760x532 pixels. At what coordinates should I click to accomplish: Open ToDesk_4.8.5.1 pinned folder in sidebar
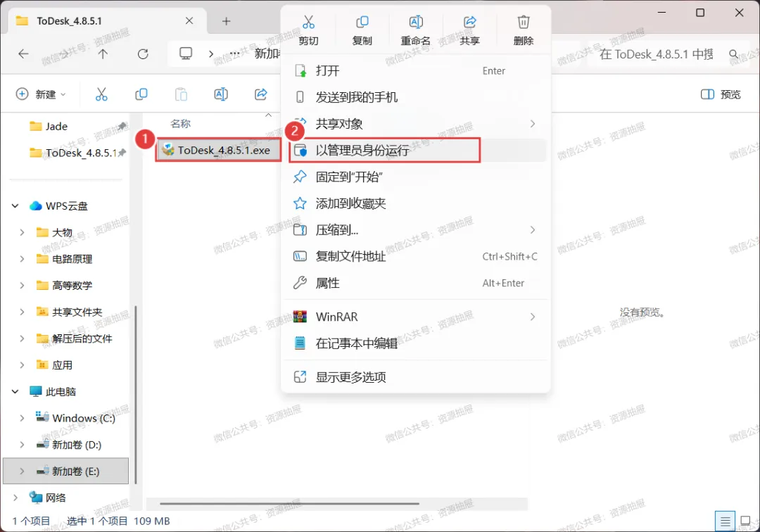[73, 153]
